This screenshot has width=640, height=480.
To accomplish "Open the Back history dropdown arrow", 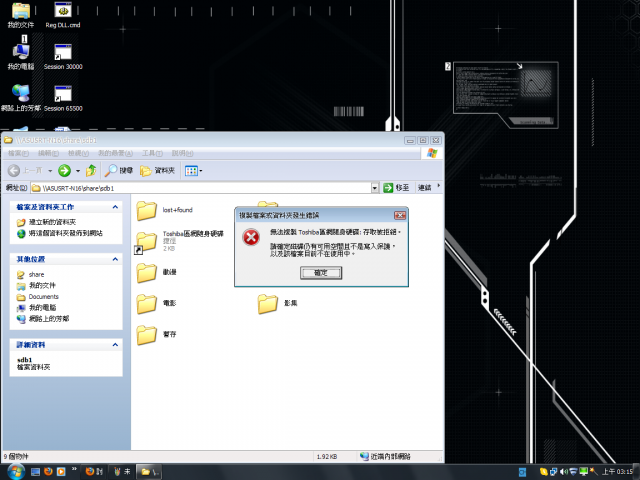I will (50, 171).
